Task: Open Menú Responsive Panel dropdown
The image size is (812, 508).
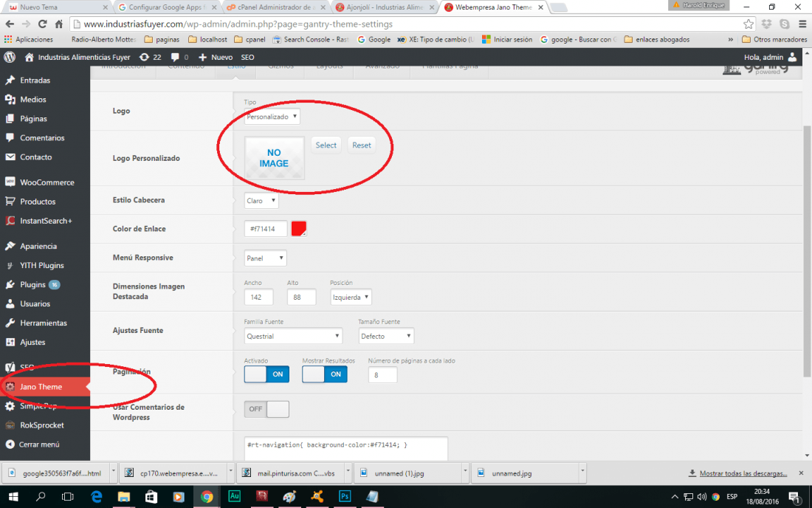Action: pos(265,258)
